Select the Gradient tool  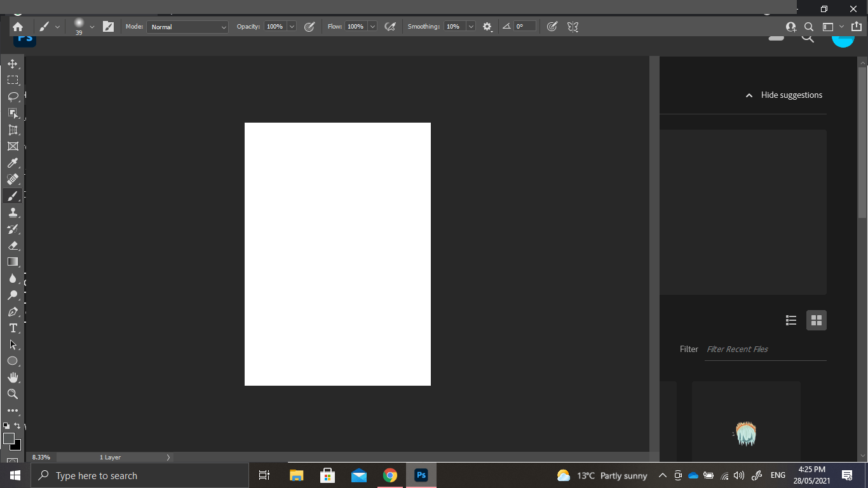13,262
